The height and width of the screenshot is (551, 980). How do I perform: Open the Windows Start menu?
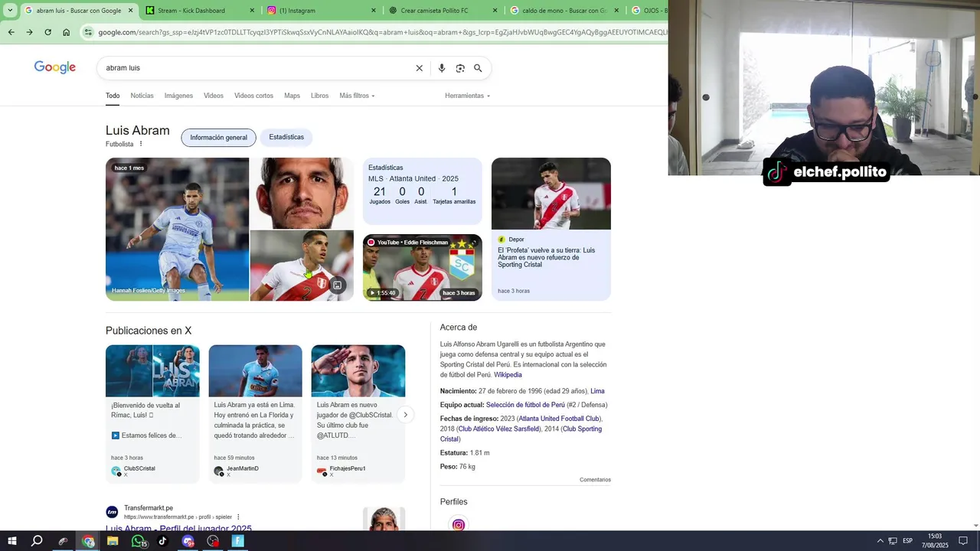pyautogui.click(x=11, y=541)
